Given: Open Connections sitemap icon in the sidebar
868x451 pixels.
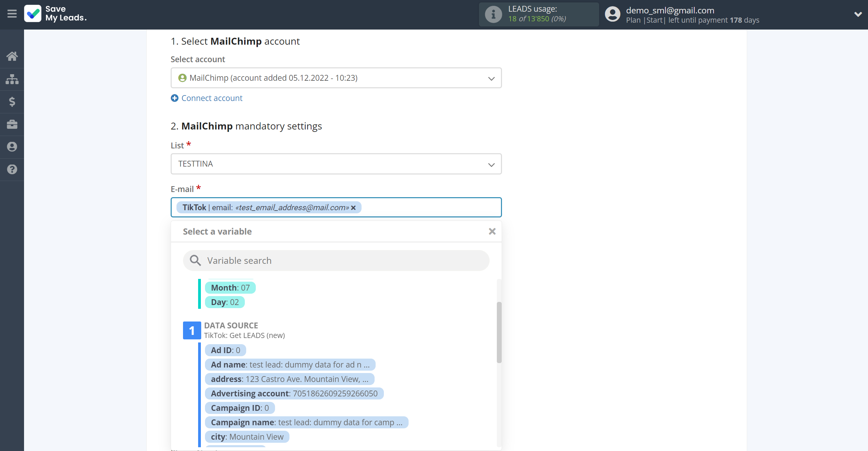Looking at the screenshot, I should coord(12,79).
